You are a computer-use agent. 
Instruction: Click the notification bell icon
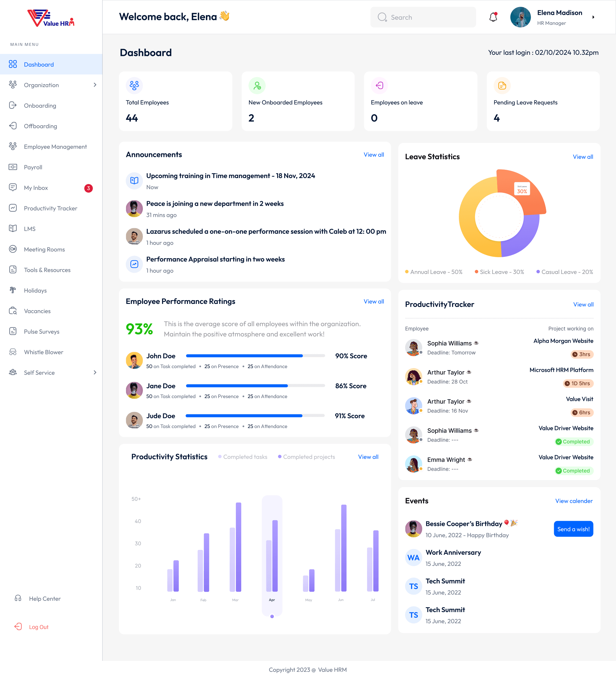[x=493, y=17]
